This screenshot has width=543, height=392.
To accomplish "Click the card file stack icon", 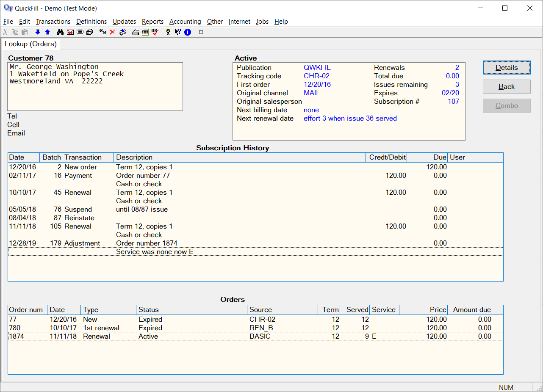I will coord(90,32).
